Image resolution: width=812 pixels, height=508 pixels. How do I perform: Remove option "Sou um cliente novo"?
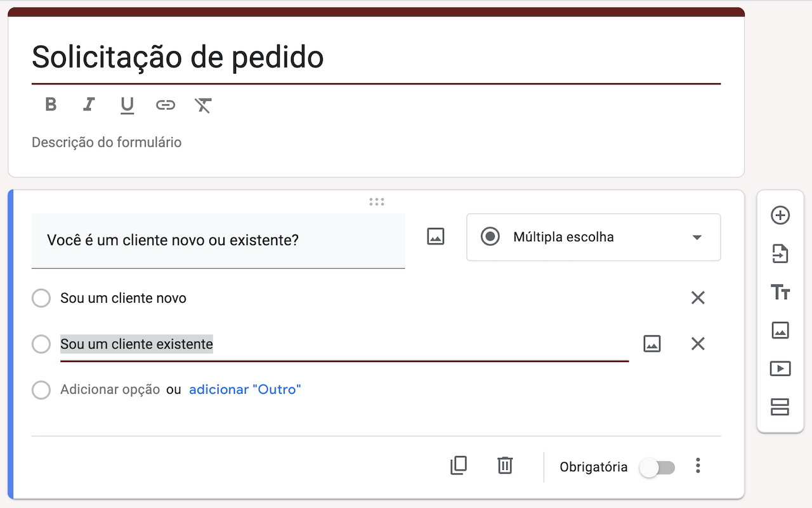pos(698,298)
